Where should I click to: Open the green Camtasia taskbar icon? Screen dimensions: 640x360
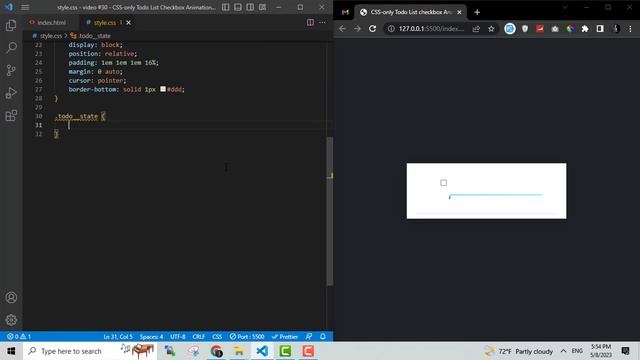click(285, 351)
